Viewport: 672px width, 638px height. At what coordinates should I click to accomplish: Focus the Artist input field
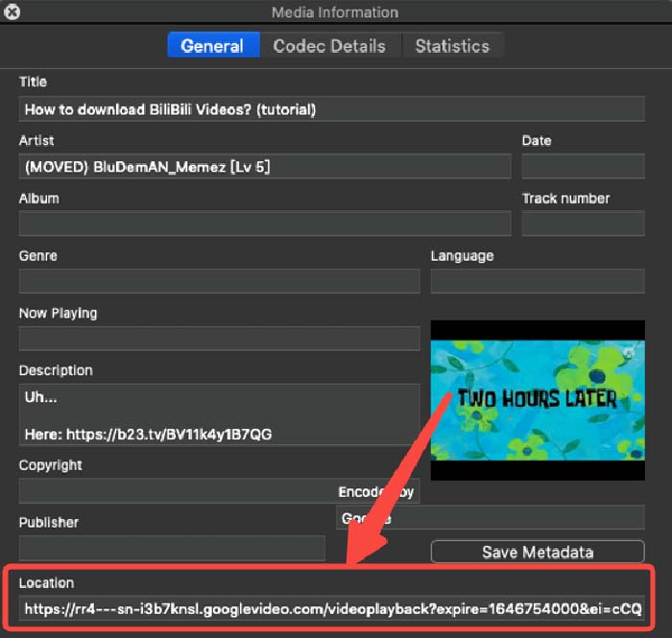[x=264, y=167]
